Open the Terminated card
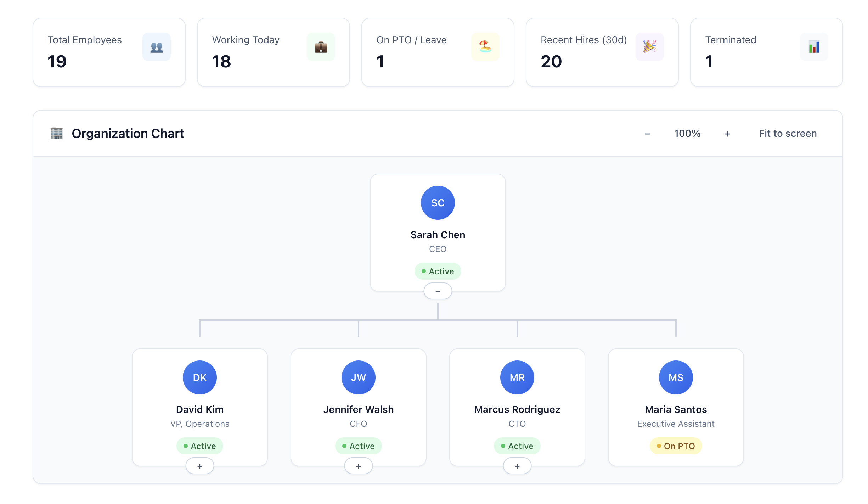Screen dimensions: 868x504 767,52
